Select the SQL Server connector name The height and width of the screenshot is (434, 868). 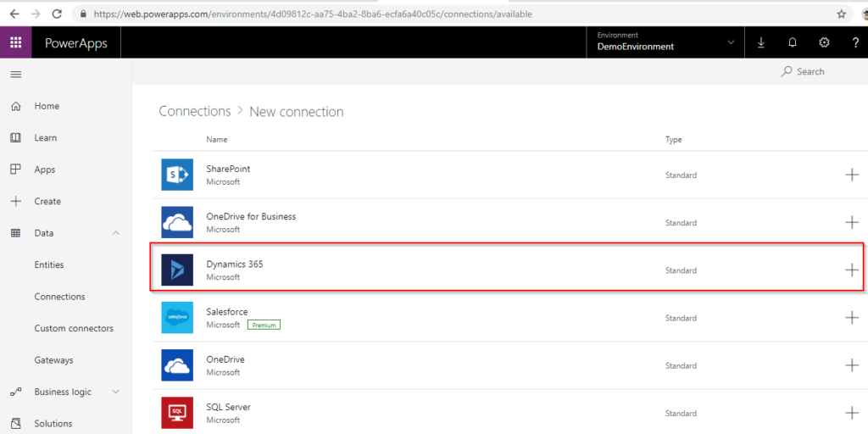click(229, 408)
